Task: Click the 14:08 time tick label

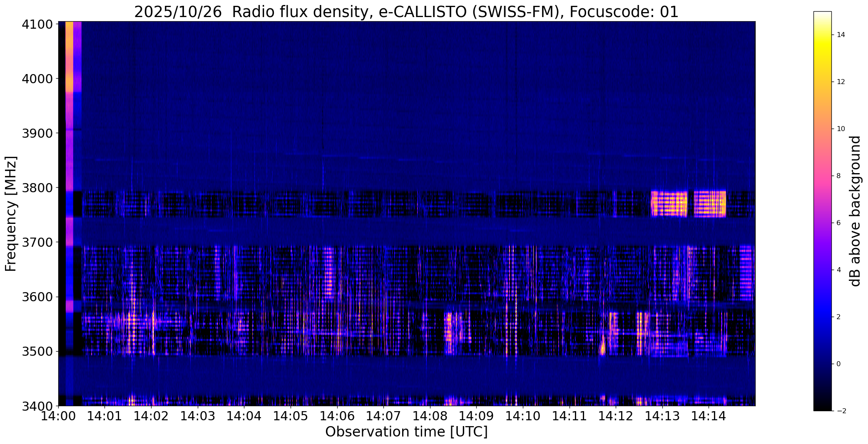Action: 430,416
